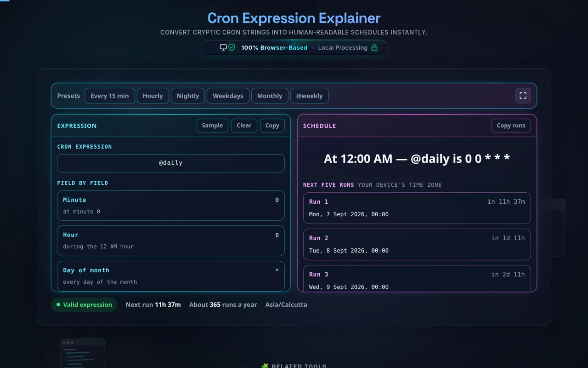Click the green padlock icon
Viewport: 588px width, 368px height.
coord(374,47)
